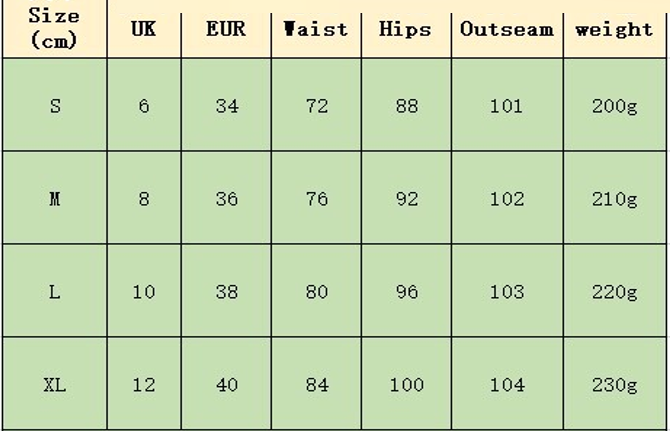The height and width of the screenshot is (431, 670).
Task: Click the hips value 100 cell
Action: (406, 385)
